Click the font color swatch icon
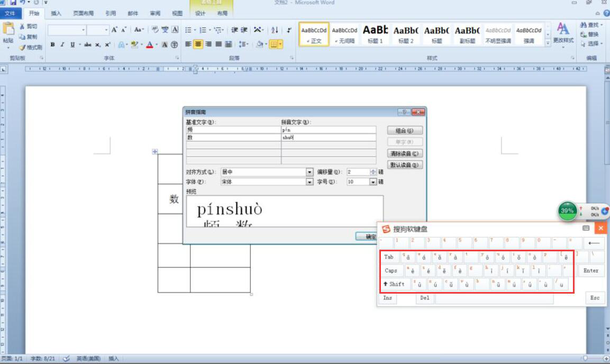 [150, 44]
